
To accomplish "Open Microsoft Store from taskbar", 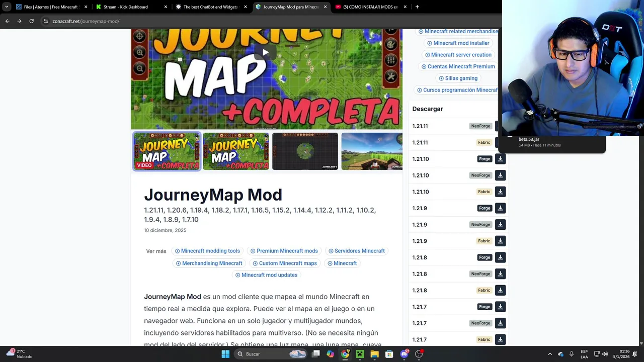I will coord(389,354).
